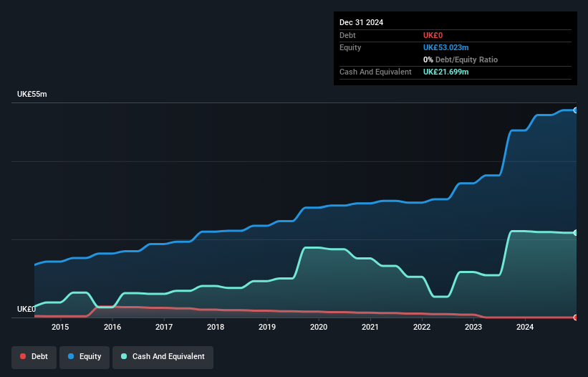Select the Cash And Equivalent endpoint marker
Viewport: 588px width, 377px height.
pos(576,233)
